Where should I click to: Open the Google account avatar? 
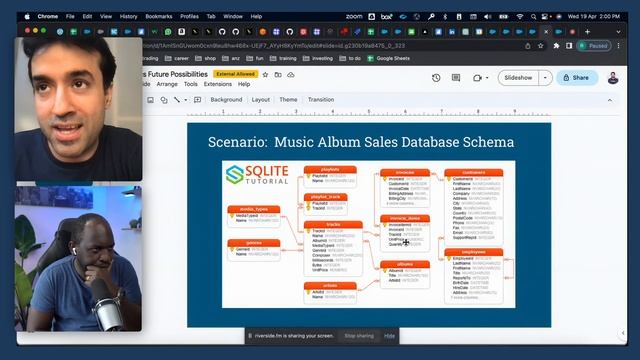(x=613, y=78)
